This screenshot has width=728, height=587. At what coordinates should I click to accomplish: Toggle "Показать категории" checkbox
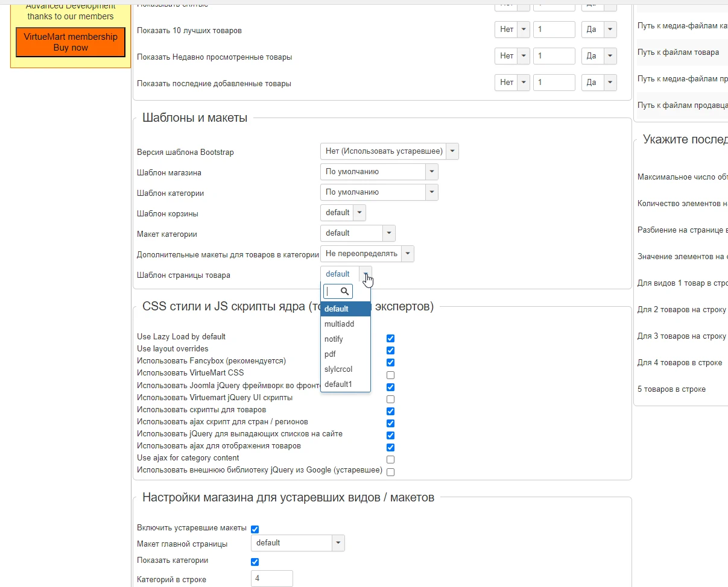(255, 561)
